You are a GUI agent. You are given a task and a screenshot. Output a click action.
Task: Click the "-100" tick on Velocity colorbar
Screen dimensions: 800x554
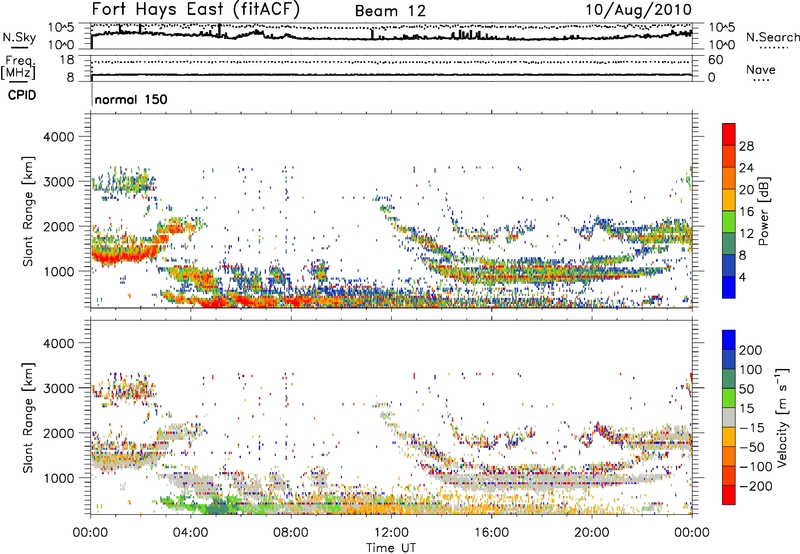tap(756, 467)
